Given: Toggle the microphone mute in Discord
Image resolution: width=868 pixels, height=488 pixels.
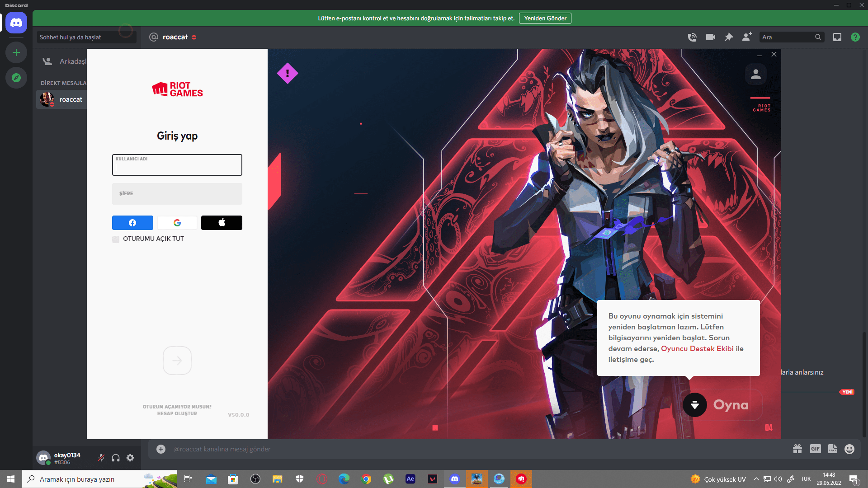Looking at the screenshot, I should (101, 458).
